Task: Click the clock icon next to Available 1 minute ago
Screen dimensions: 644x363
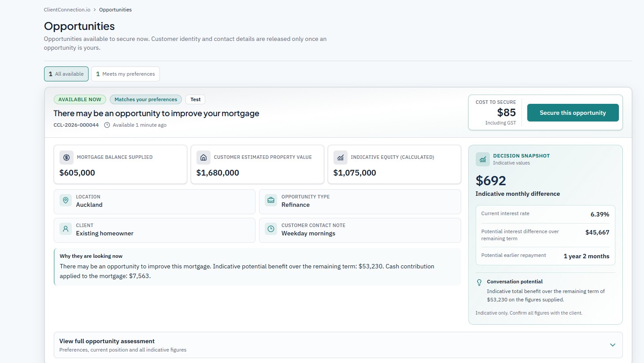Action: tap(107, 125)
